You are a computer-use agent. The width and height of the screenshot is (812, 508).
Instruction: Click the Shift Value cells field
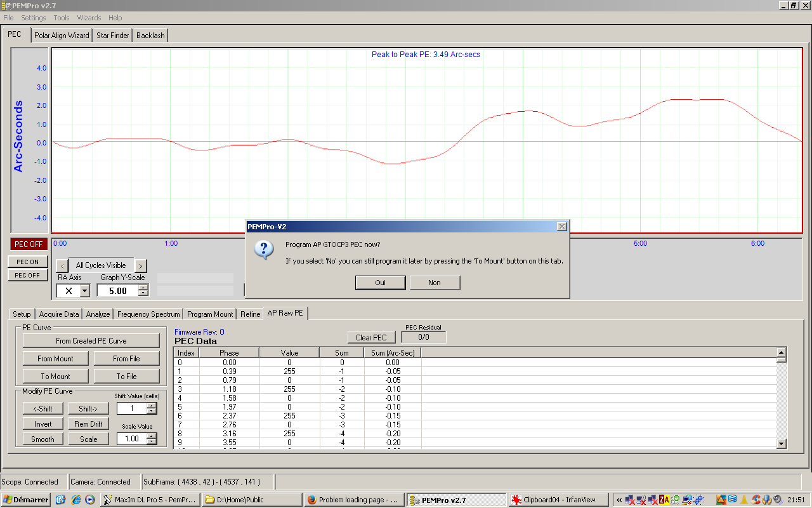(x=131, y=408)
